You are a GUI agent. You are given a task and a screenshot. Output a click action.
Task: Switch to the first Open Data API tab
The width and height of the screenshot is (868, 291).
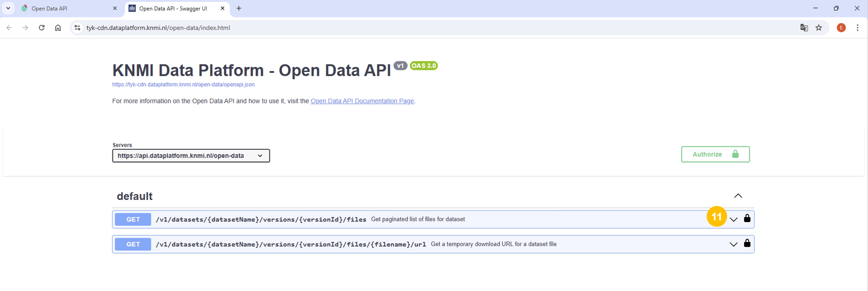[x=68, y=9]
